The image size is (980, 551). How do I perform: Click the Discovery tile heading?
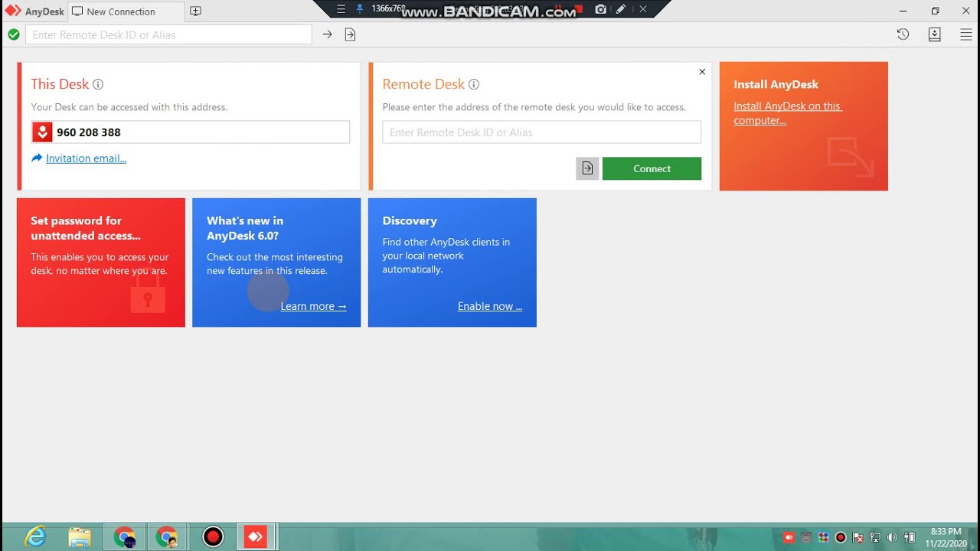click(x=410, y=220)
